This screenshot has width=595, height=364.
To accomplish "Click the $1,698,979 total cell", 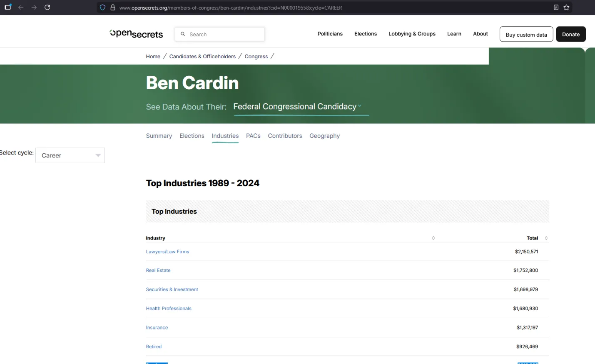I will pos(525,289).
